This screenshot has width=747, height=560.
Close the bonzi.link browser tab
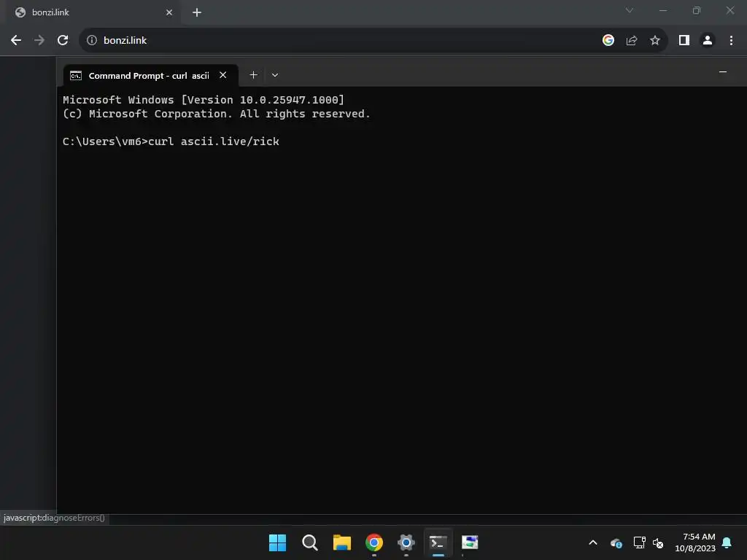(169, 12)
